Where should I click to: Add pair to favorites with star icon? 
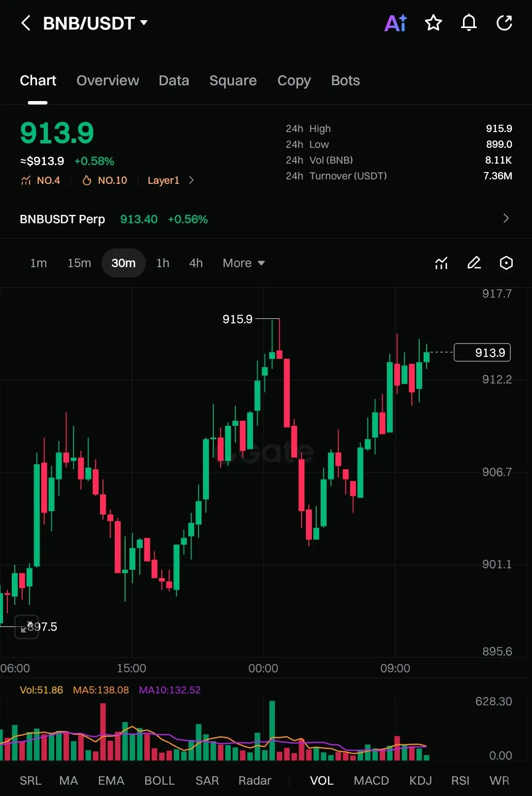tap(433, 23)
